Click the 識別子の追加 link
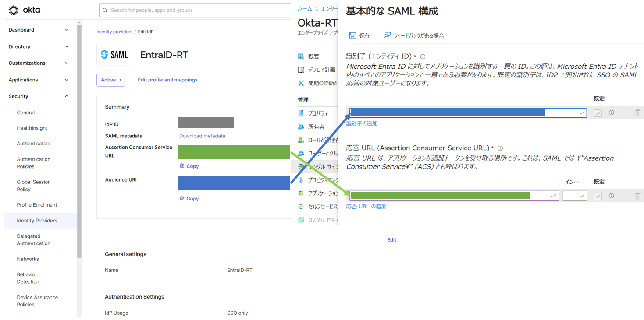The image size is (644, 320). tap(363, 124)
